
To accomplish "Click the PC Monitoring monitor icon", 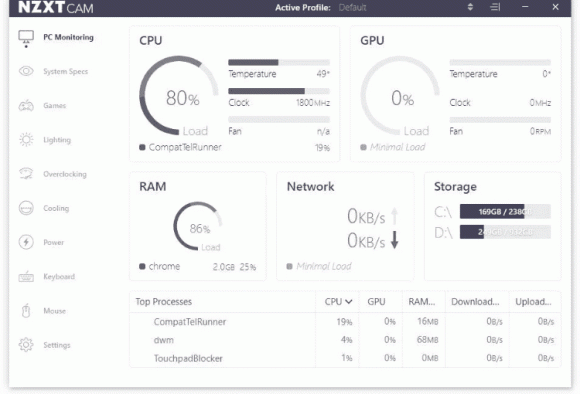I will (x=26, y=38).
